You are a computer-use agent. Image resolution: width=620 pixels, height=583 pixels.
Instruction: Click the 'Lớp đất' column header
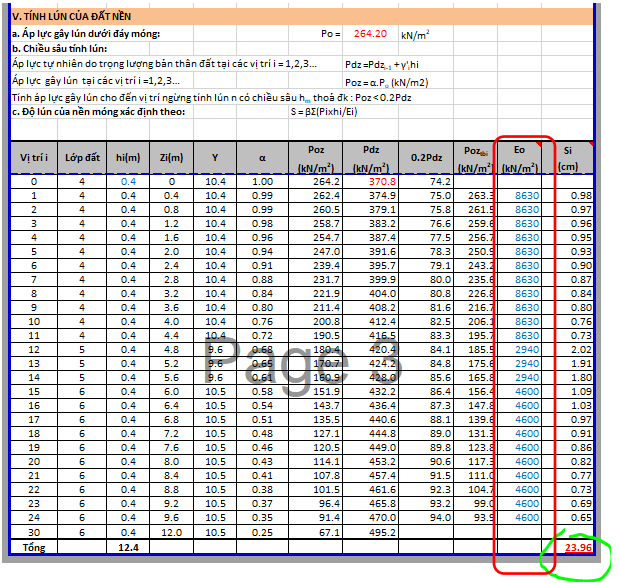click(83, 158)
